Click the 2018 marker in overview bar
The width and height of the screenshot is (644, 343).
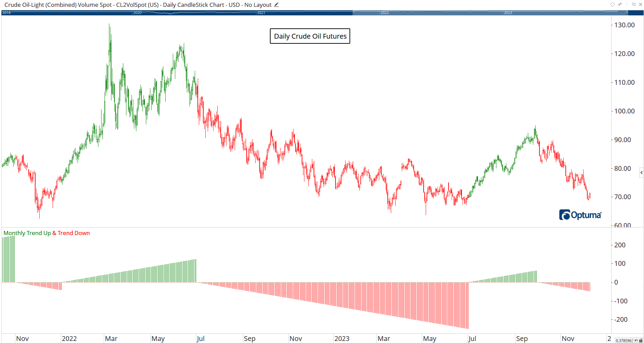pyautogui.click(x=6, y=13)
